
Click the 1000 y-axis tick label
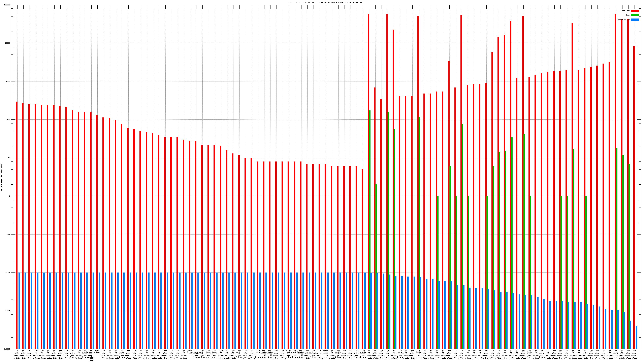(x=8, y=81)
